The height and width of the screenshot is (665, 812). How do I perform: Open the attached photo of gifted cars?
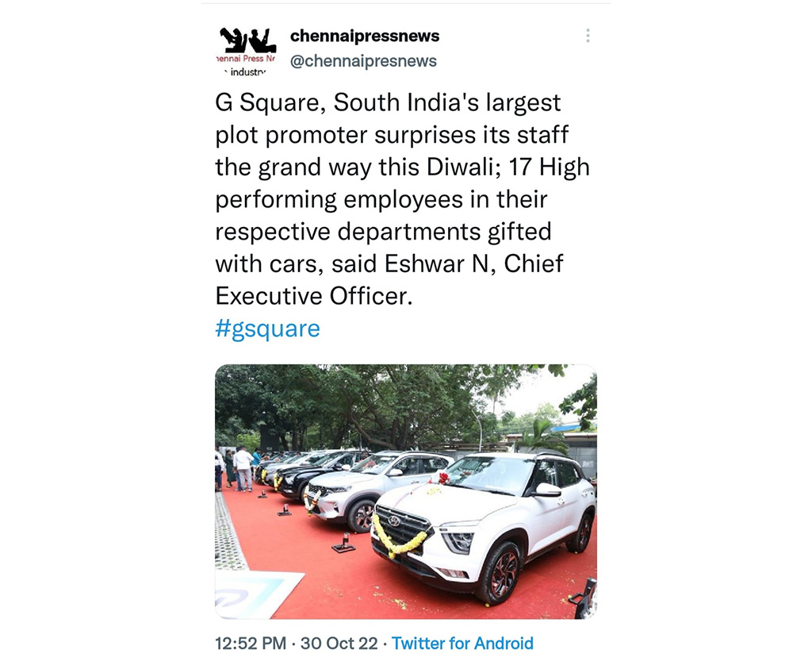[406, 491]
